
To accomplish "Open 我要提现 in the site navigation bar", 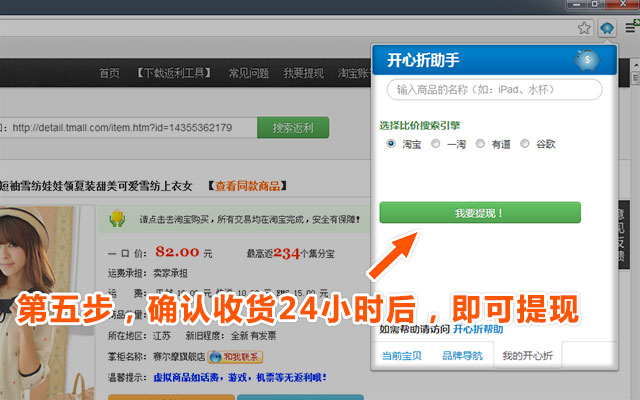I will (304, 73).
